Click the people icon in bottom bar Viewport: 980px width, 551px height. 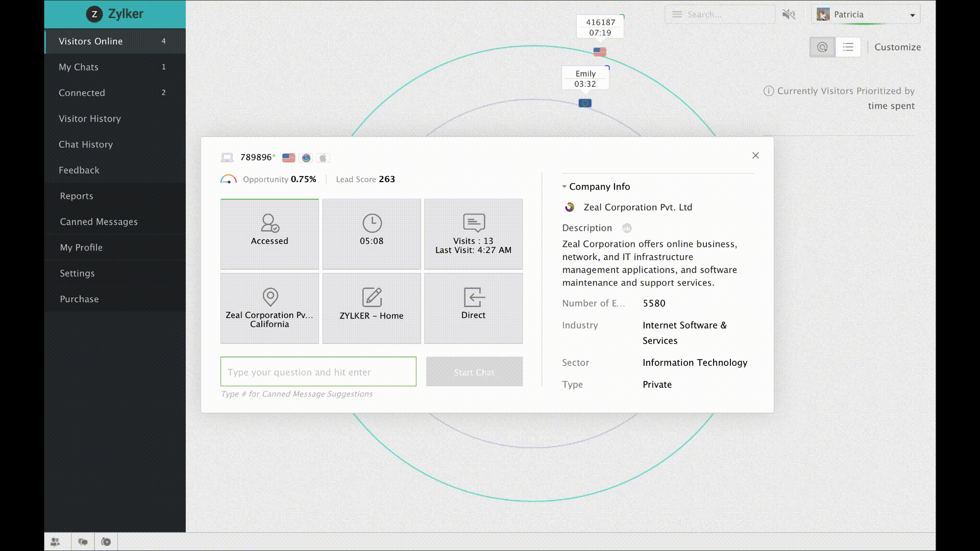pyautogui.click(x=55, y=542)
